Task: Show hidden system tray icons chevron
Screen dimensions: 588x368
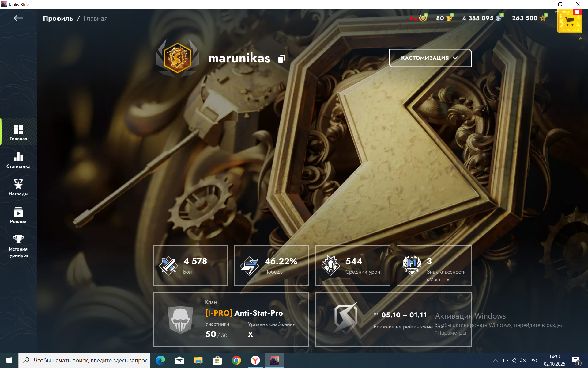Action: [x=495, y=360]
